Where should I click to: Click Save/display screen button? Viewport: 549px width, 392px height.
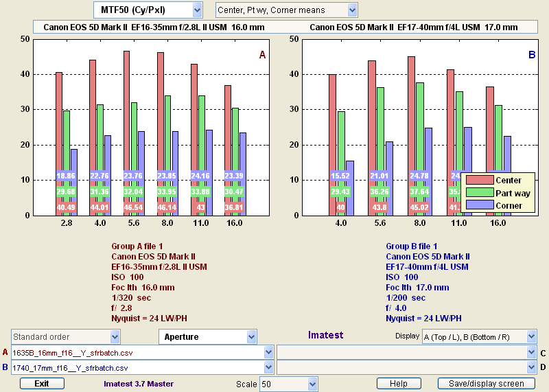click(487, 384)
